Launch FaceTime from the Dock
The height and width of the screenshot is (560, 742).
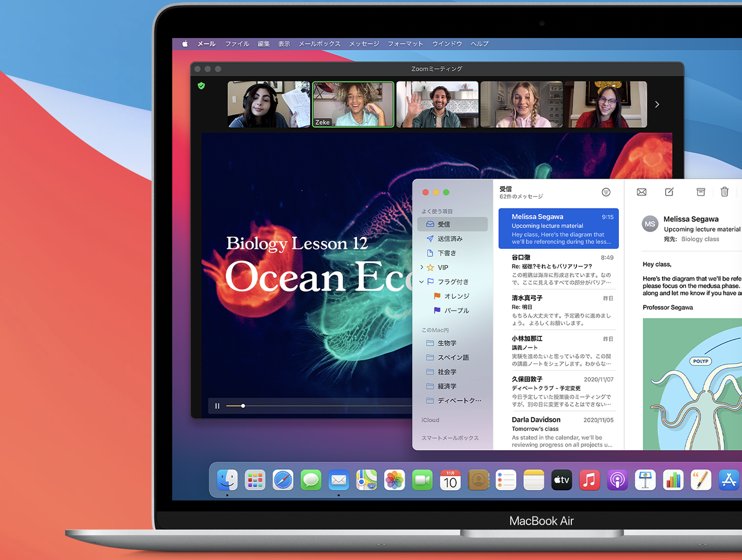(x=422, y=480)
